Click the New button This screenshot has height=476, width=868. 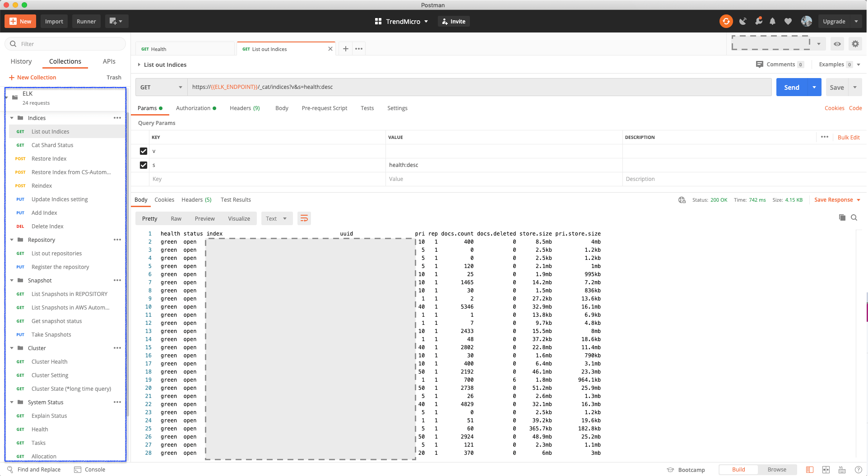(x=20, y=21)
